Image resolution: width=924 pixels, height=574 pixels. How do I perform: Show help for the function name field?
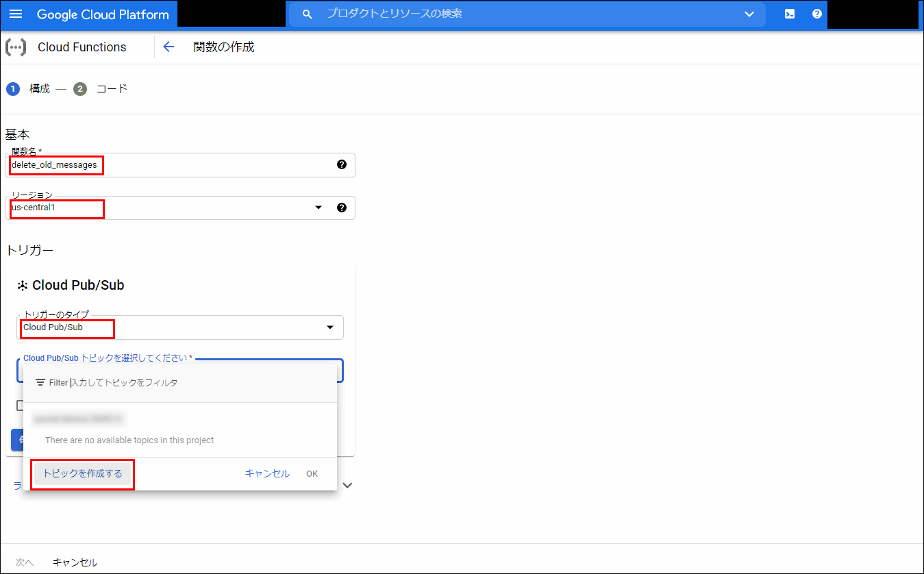pyautogui.click(x=342, y=164)
